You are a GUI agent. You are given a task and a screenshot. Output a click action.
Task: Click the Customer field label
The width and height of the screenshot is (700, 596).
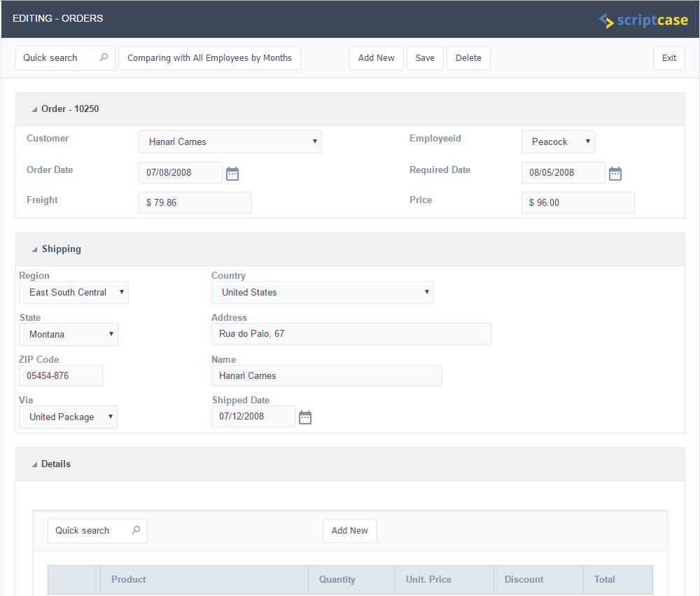click(x=48, y=138)
